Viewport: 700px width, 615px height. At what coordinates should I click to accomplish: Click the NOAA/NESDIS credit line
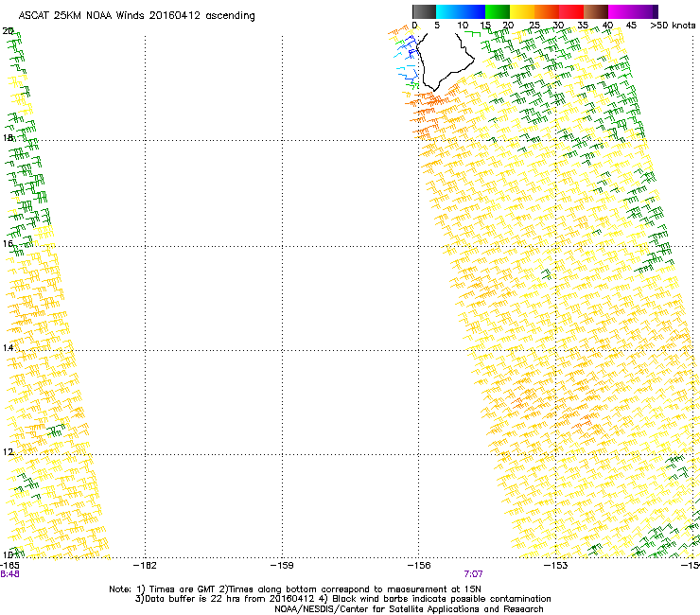coord(409,609)
